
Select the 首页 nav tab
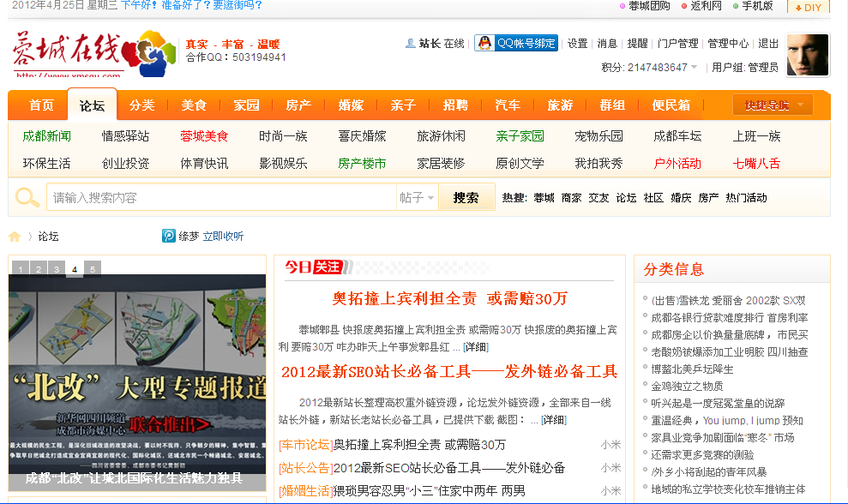tap(41, 105)
